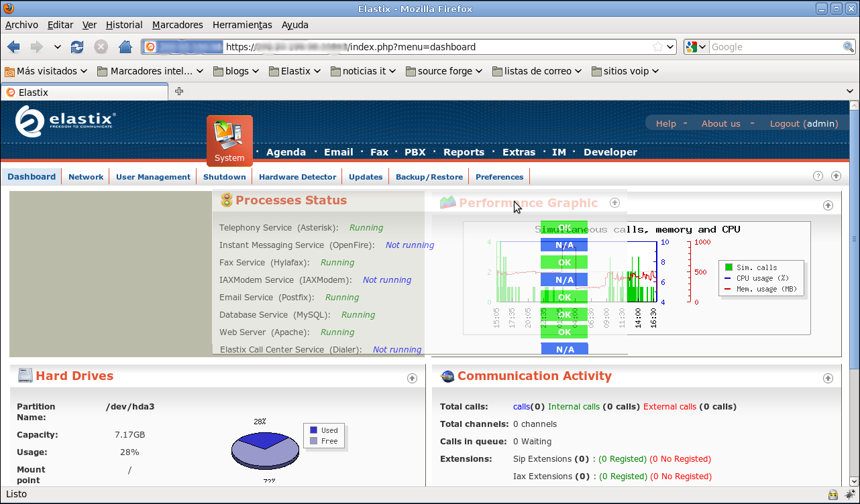Click the Used legend color swatch

tap(313, 430)
